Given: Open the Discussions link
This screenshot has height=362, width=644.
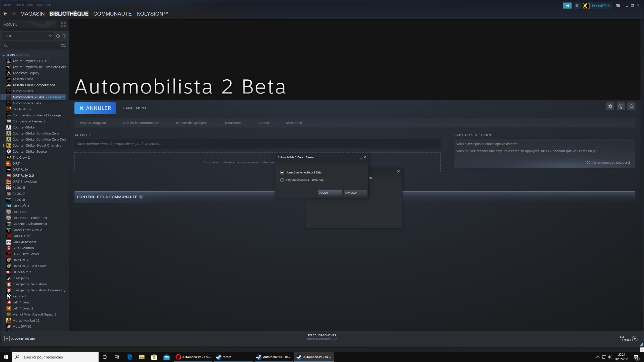Looking at the screenshot, I should coord(232,123).
